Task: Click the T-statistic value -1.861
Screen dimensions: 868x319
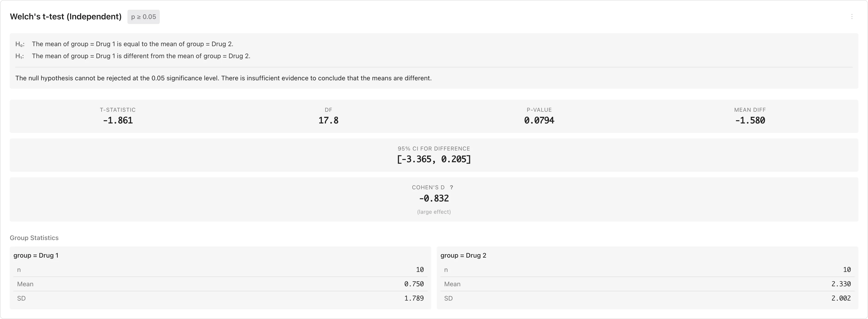Action: point(118,120)
